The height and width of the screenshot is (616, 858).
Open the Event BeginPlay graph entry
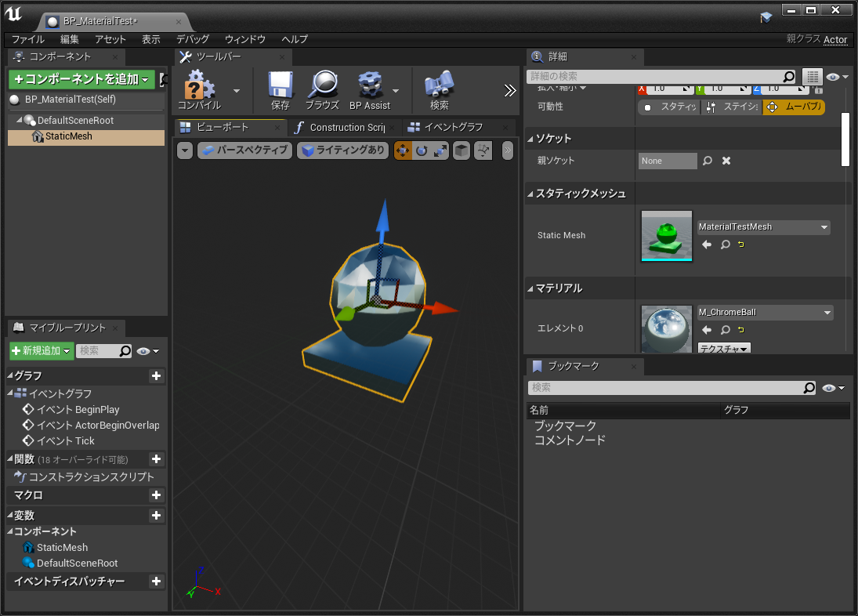71,410
